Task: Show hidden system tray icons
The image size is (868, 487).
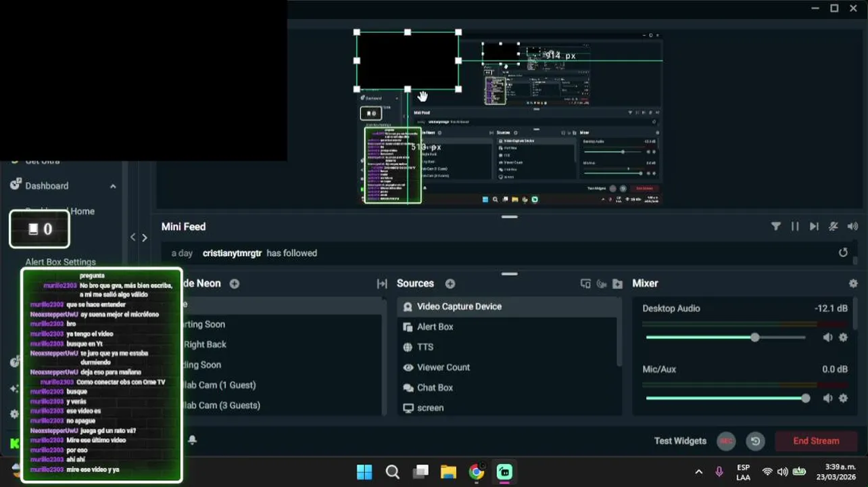Action: click(699, 471)
